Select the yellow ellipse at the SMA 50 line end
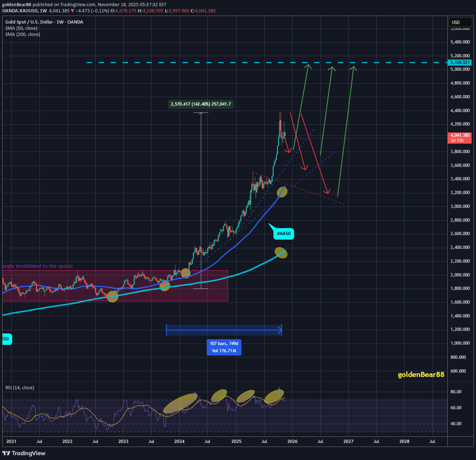The width and height of the screenshot is (476, 460). 282,192
